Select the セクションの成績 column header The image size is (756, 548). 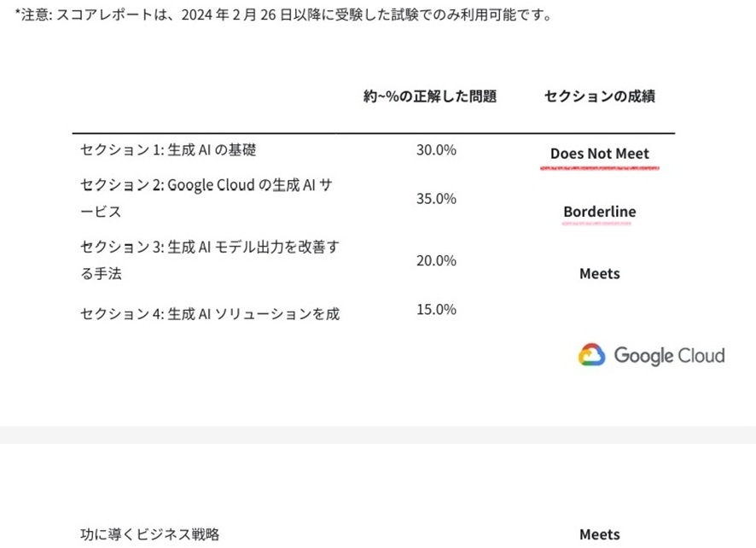click(x=599, y=96)
